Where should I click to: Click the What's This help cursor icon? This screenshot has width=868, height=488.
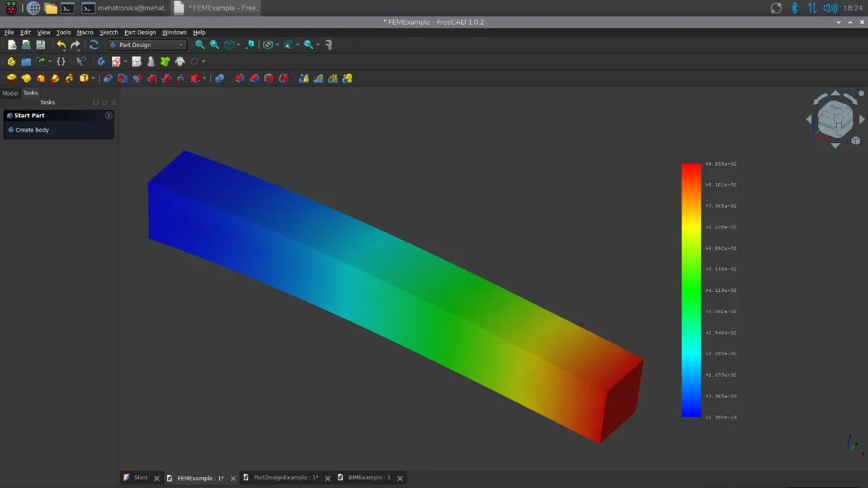[81, 61]
